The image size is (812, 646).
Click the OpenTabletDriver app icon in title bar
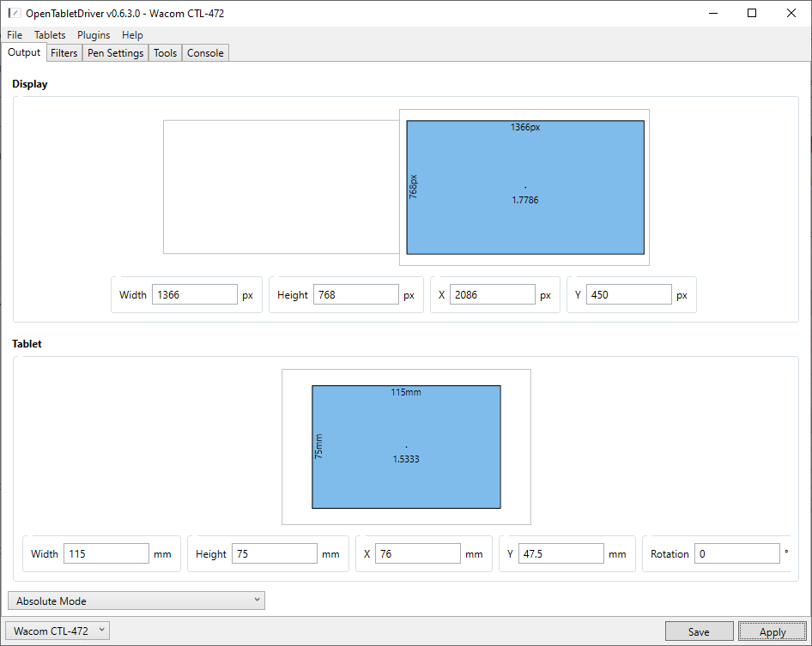15,14
